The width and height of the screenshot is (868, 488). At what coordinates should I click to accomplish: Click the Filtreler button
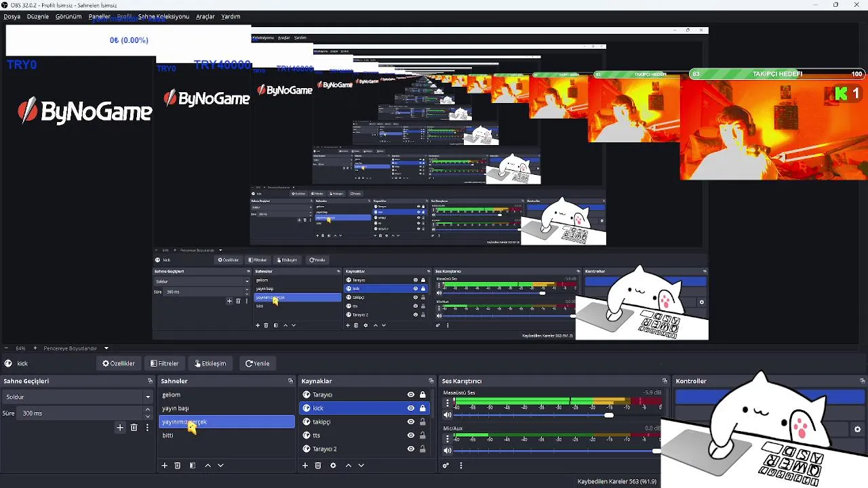165,363
